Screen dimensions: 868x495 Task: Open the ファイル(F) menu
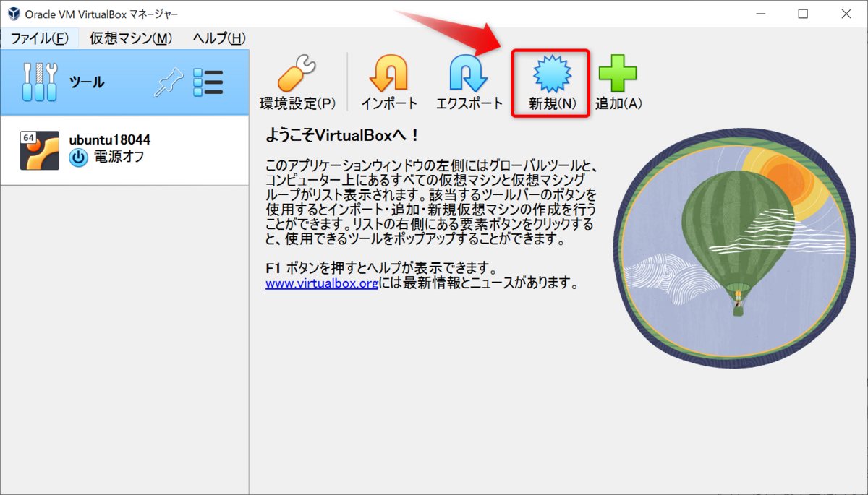click(x=39, y=38)
